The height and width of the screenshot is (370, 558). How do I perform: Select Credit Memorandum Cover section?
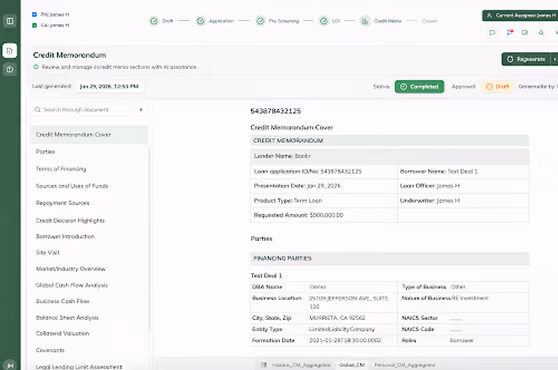90,134
